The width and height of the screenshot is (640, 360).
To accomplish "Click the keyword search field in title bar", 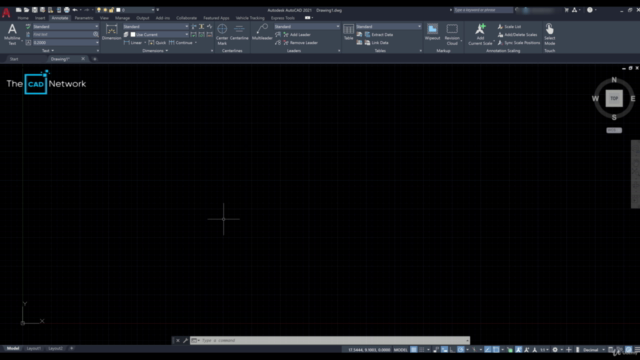I will pos(483,10).
